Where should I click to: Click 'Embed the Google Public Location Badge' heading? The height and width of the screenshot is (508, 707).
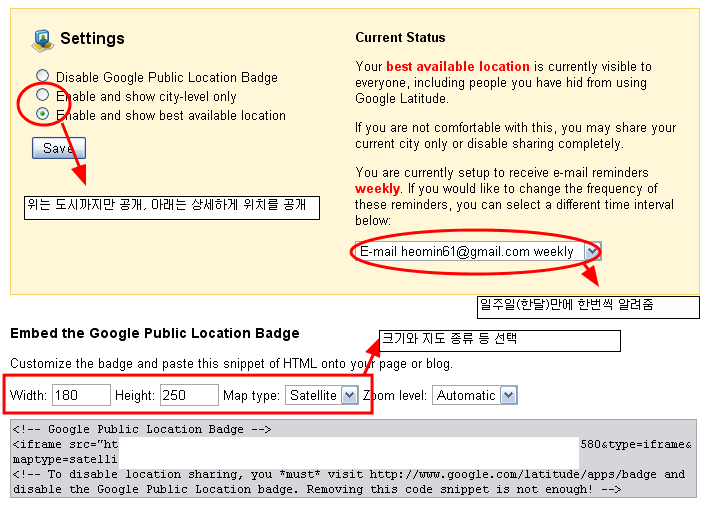click(155, 333)
